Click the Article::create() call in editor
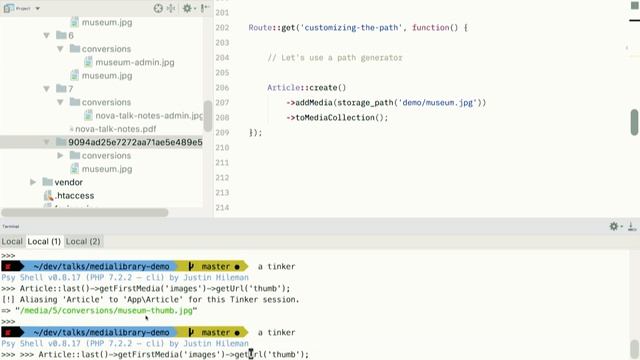The height and width of the screenshot is (360, 640). click(x=307, y=88)
